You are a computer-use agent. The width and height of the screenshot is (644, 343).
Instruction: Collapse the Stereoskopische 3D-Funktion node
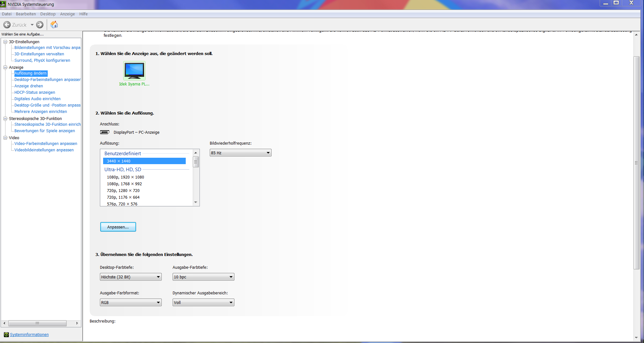pos(5,118)
